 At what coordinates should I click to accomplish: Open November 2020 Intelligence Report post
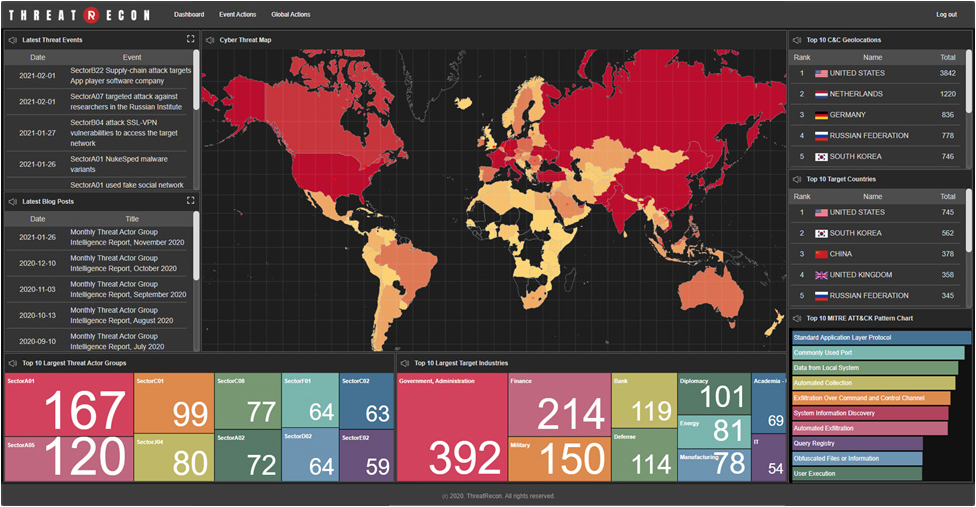click(128, 238)
